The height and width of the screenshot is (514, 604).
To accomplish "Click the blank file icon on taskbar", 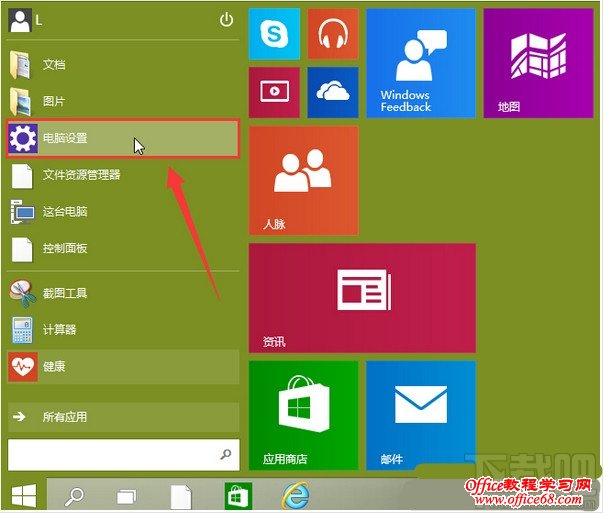I will click(181, 497).
